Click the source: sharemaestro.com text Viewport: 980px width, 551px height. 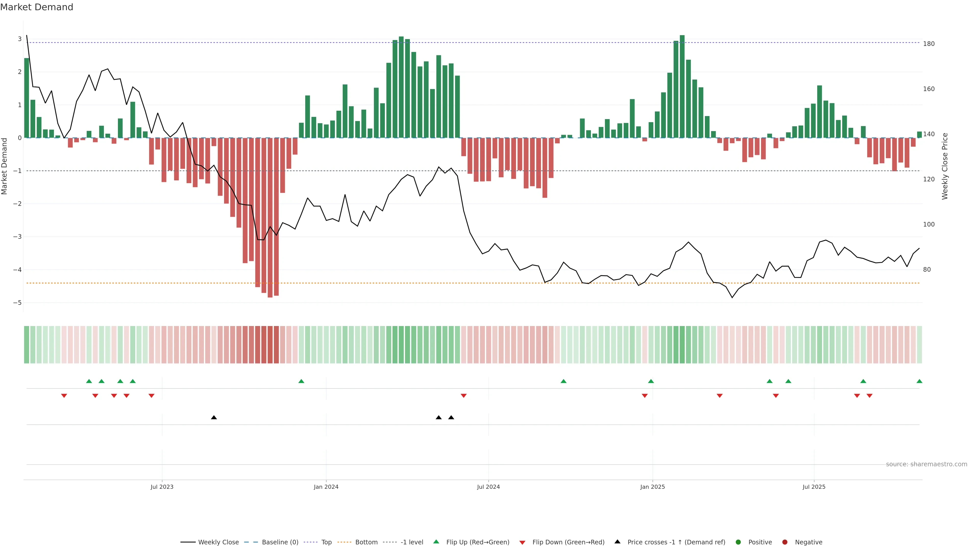pyautogui.click(x=926, y=464)
